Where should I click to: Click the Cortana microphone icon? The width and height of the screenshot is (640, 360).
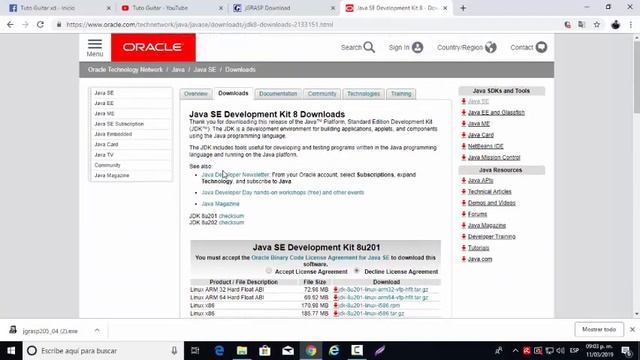click(x=174, y=351)
